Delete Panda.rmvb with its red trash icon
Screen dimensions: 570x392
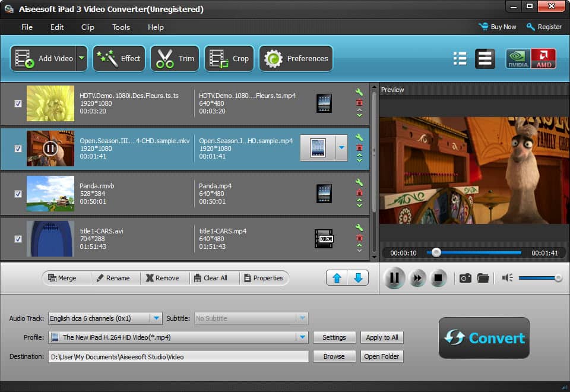coord(359,193)
